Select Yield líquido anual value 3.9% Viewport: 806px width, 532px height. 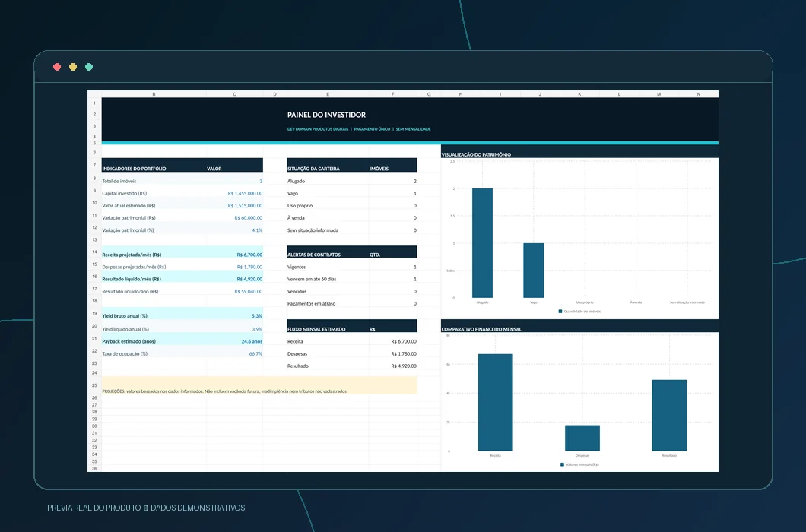pos(257,329)
